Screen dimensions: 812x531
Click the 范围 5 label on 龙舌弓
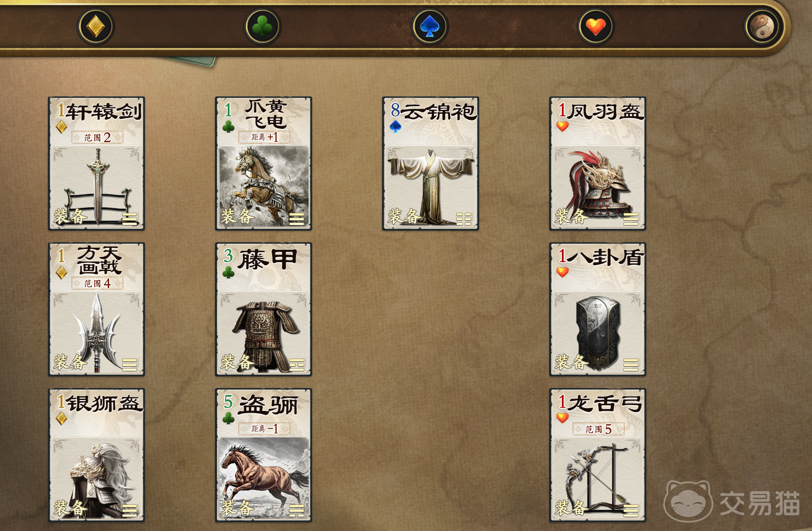pos(598,429)
